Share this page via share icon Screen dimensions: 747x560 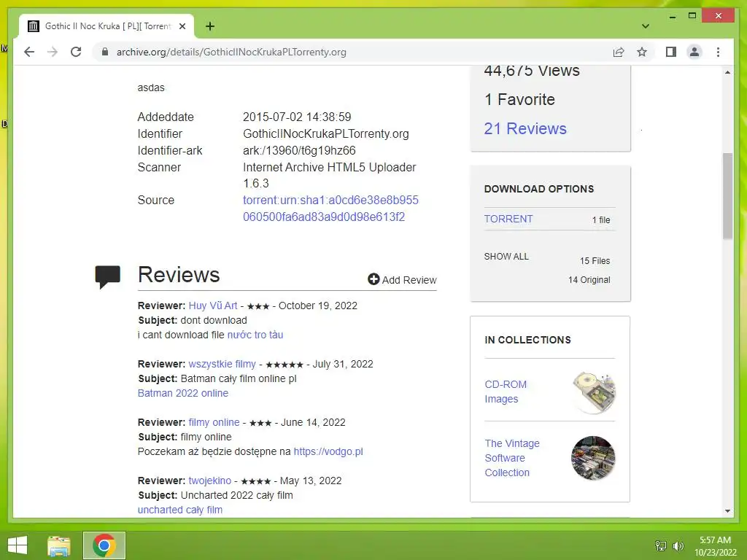(619, 52)
